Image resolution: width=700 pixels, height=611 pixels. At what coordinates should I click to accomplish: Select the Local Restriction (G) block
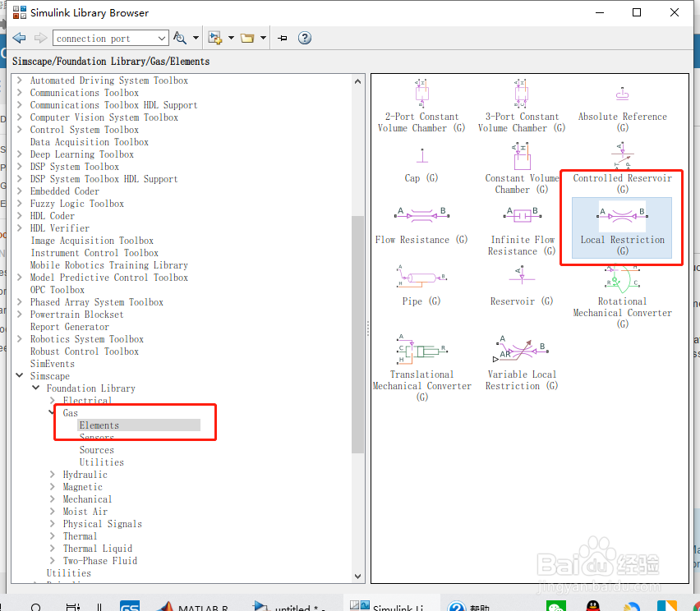[x=622, y=228]
